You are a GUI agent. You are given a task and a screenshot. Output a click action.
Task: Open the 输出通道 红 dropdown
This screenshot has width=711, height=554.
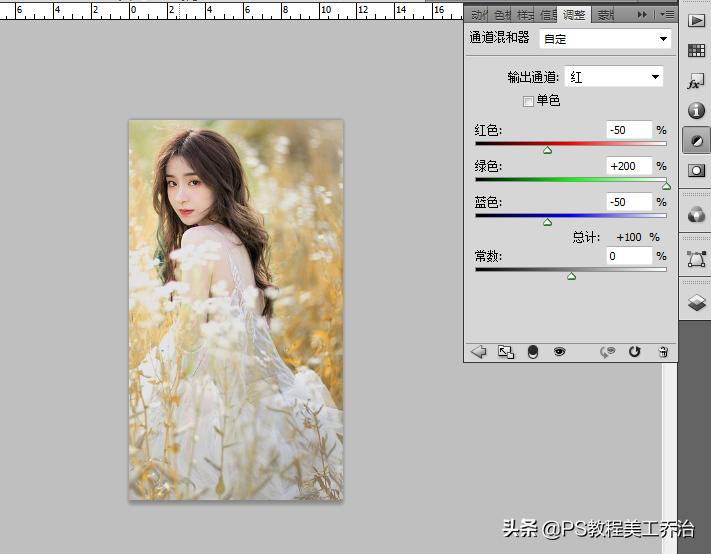[x=614, y=77]
